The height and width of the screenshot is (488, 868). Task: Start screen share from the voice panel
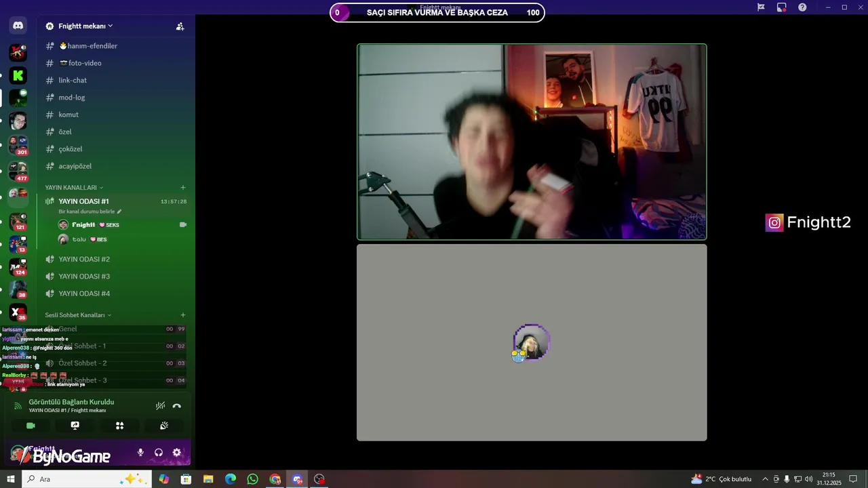pos(75,426)
